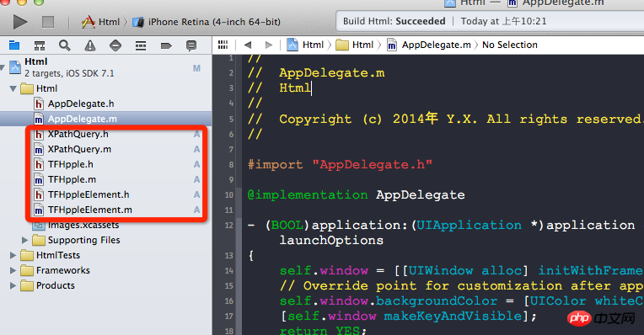Open XPathQuery.h file

pyautogui.click(x=72, y=134)
